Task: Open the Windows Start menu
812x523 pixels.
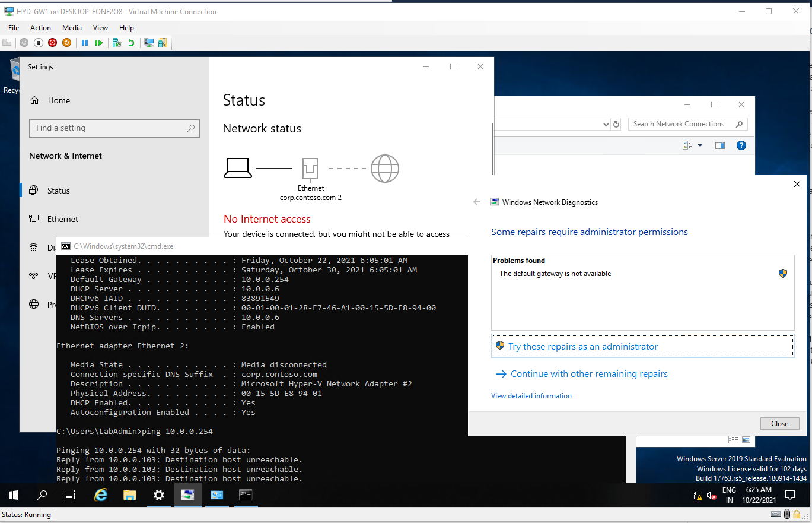Action: tap(14, 495)
